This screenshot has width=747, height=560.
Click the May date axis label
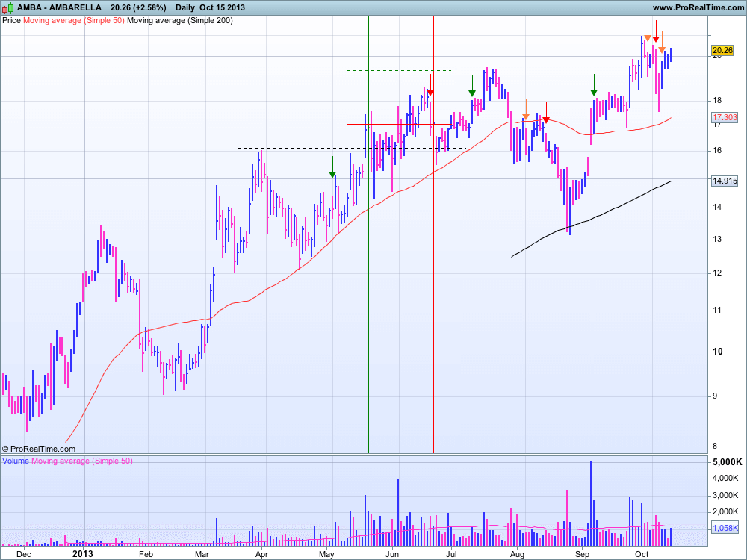pyautogui.click(x=326, y=554)
